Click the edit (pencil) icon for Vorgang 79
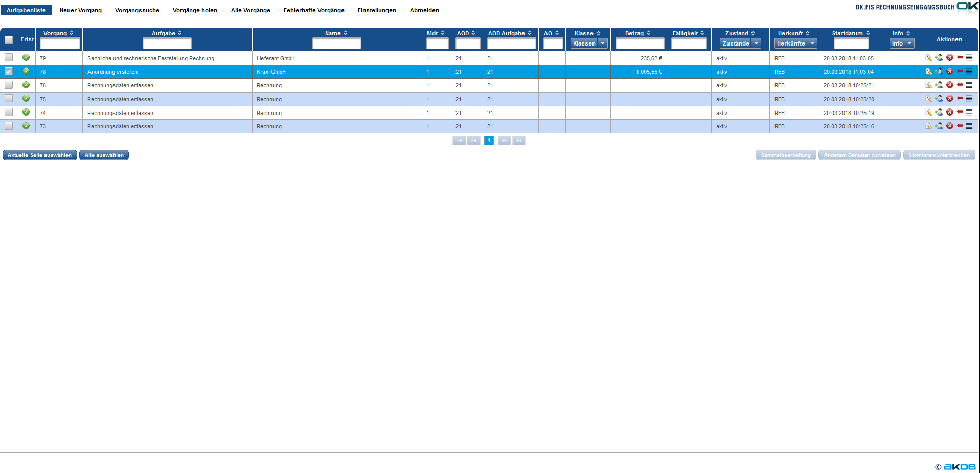The height and width of the screenshot is (473, 980). 928,58
